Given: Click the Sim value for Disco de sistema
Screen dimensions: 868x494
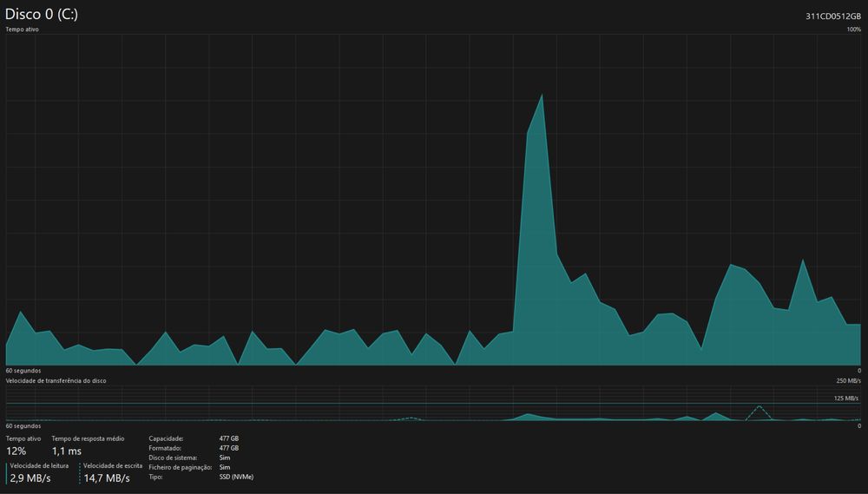Looking at the screenshot, I should 225,458.
